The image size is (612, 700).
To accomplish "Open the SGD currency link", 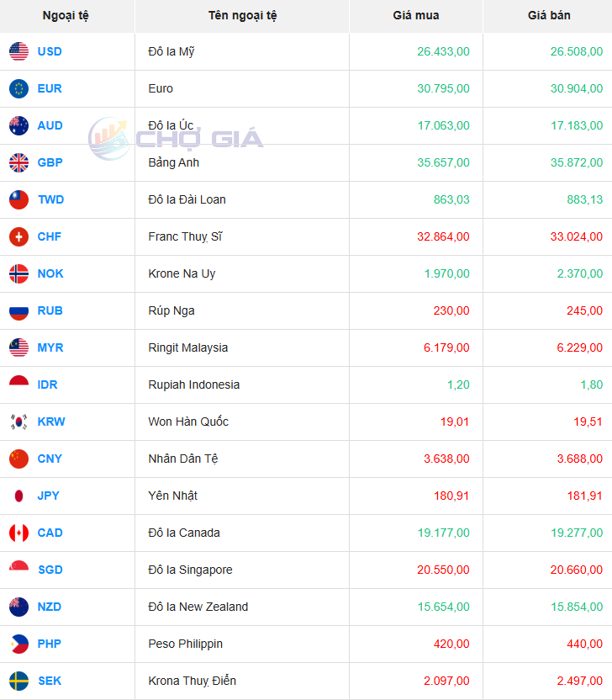I will click(50, 570).
